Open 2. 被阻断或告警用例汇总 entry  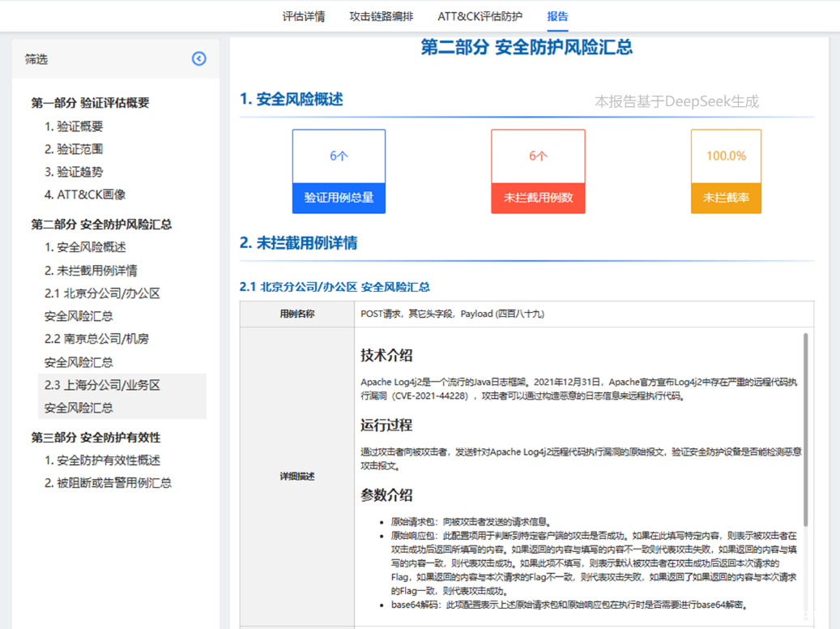point(108,483)
